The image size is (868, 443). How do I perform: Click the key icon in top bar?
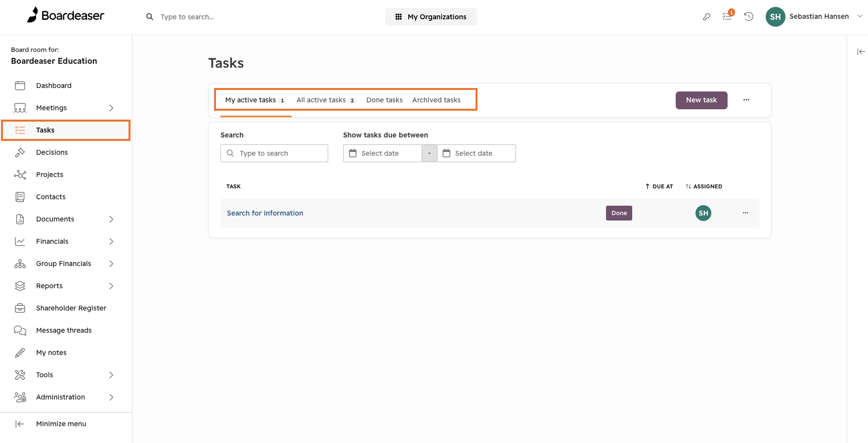point(706,17)
